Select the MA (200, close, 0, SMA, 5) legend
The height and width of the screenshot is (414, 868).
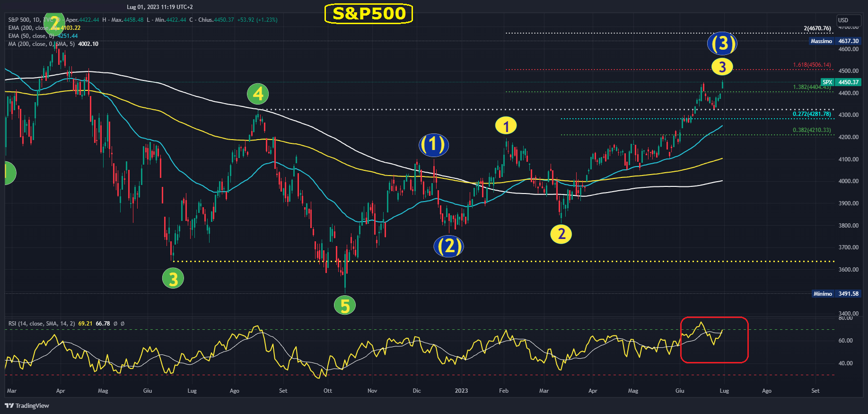[x=41, y=44]
